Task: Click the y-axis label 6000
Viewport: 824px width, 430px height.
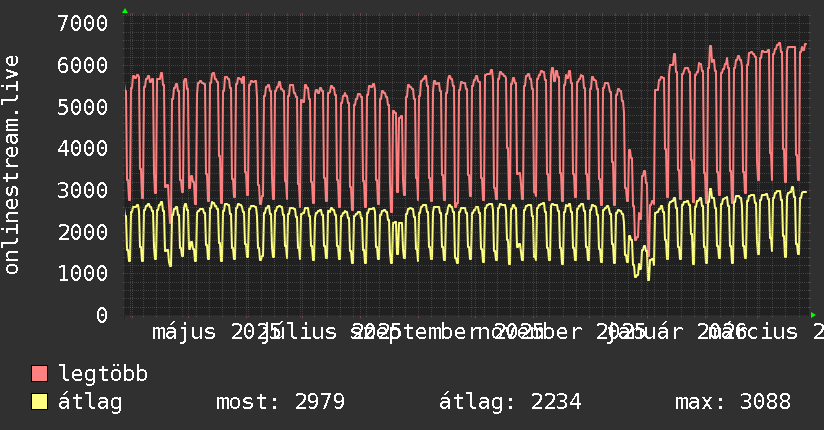Action: [83, 66]
